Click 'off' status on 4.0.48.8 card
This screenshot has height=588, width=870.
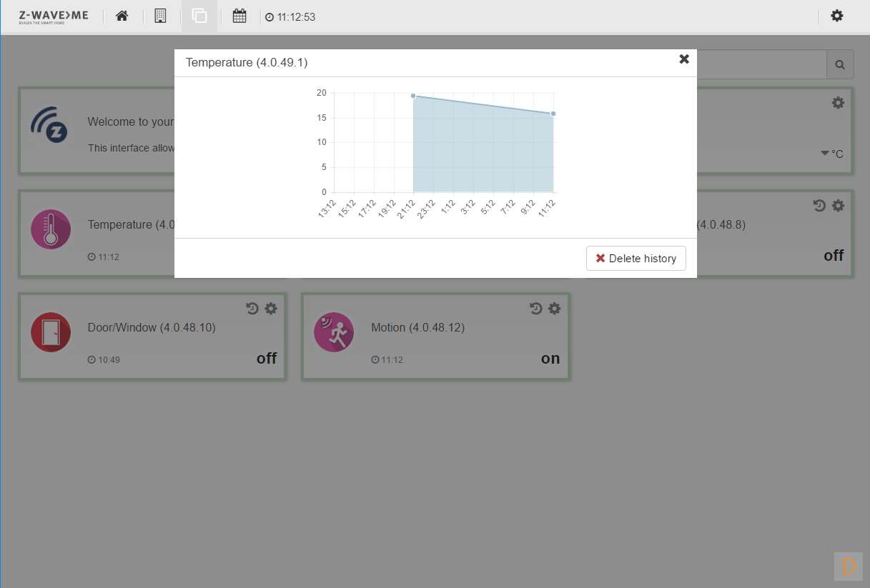834,256
